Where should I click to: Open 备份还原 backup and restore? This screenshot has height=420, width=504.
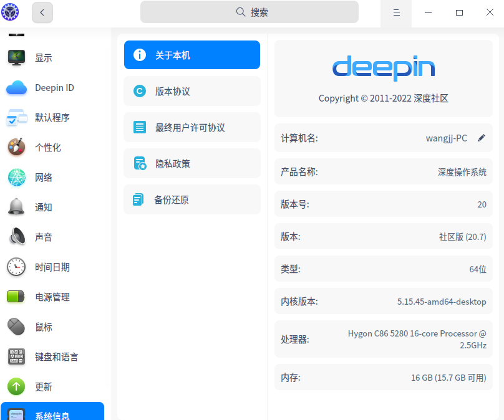tap(191, 199)
